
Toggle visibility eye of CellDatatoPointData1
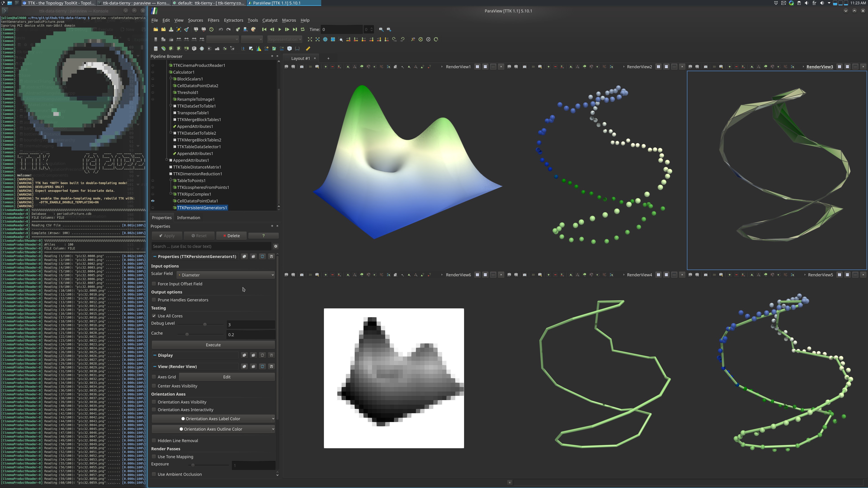coord(153,201)
